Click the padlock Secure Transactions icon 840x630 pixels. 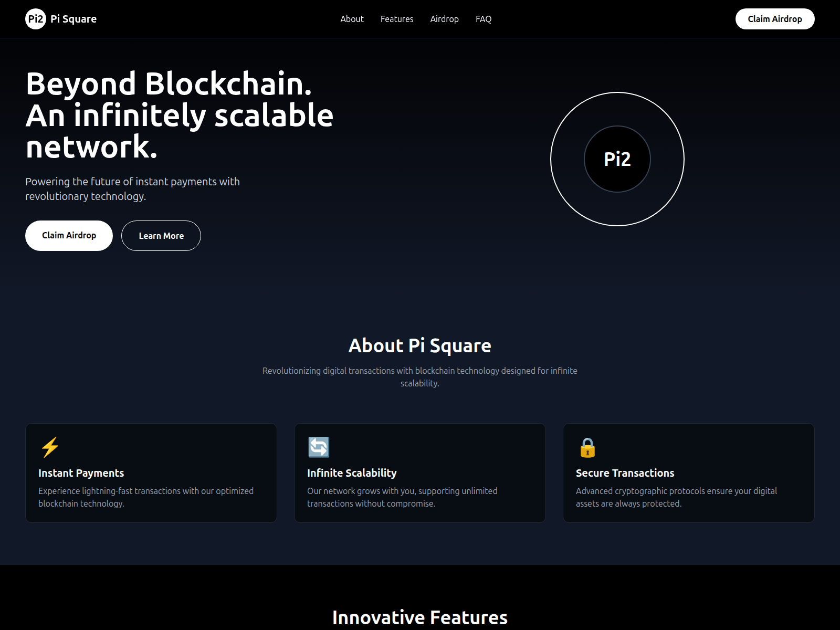pos(588,447)
